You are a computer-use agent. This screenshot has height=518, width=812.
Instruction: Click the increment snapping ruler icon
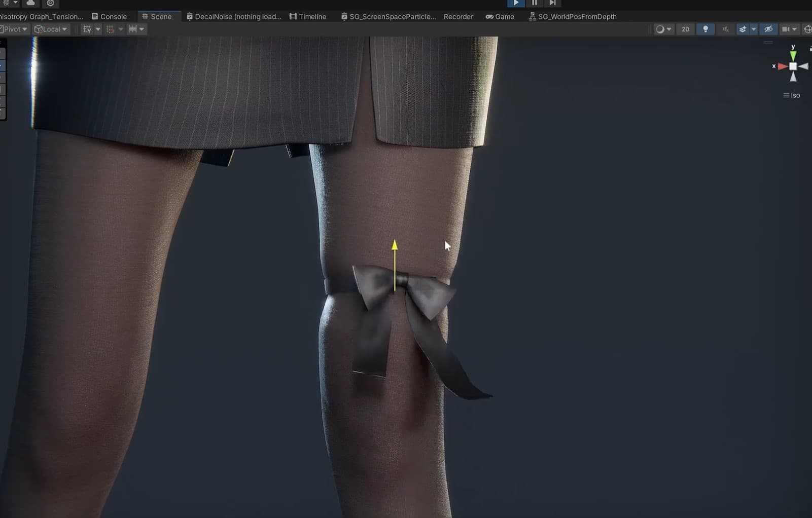133,29
